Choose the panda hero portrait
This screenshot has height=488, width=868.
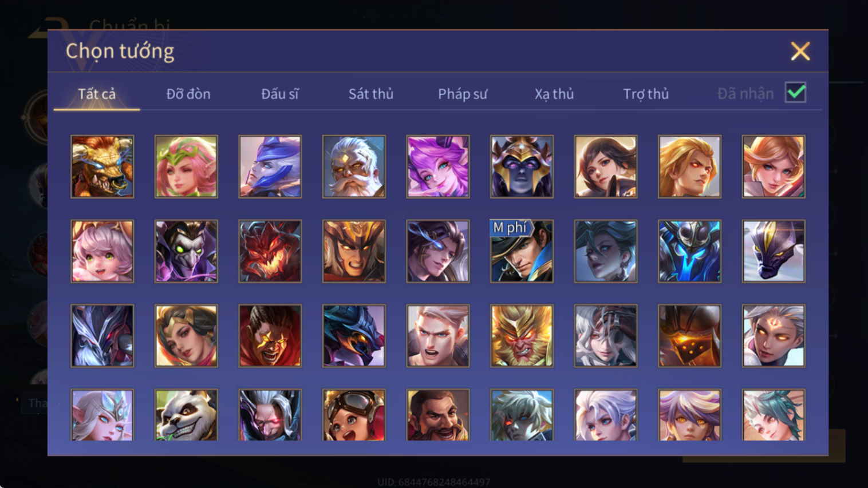coord(186,415)
